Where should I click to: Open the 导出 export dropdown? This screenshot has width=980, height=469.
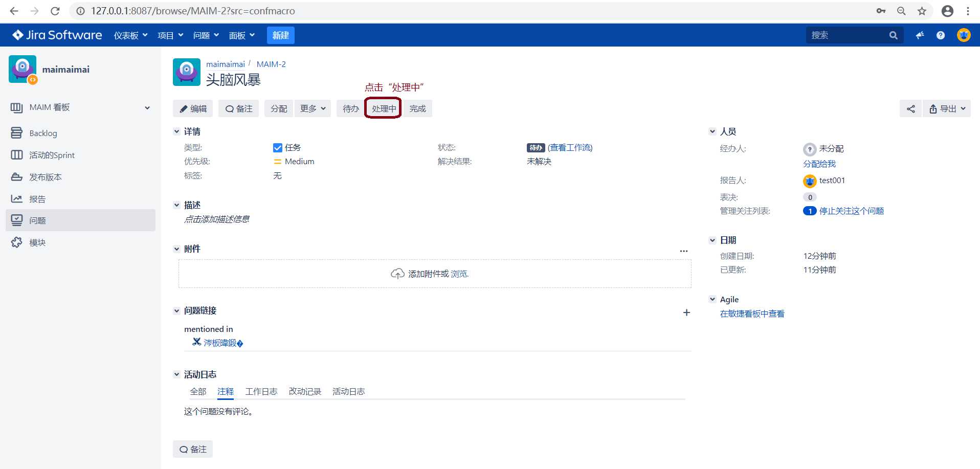pyautogui.click(x=947, y=108)
